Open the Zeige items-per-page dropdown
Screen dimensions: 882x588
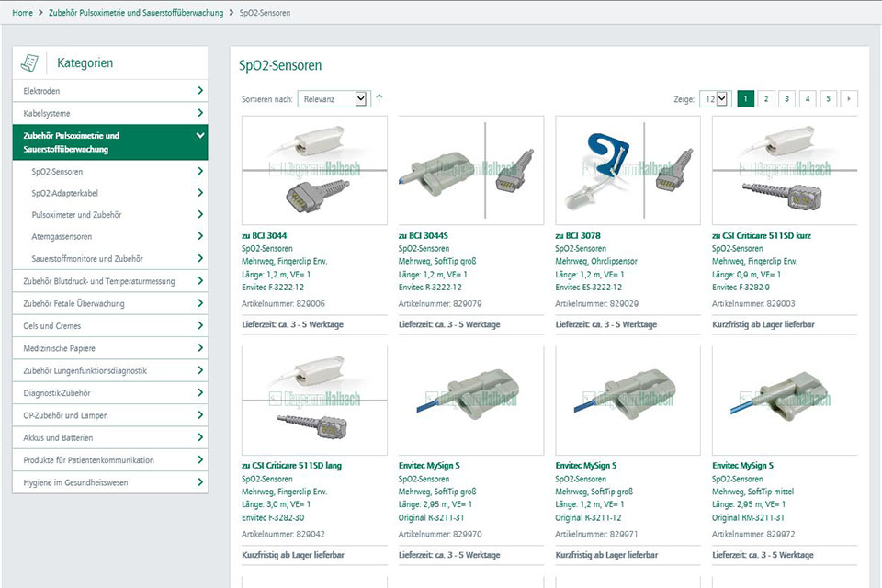(715, 99)
